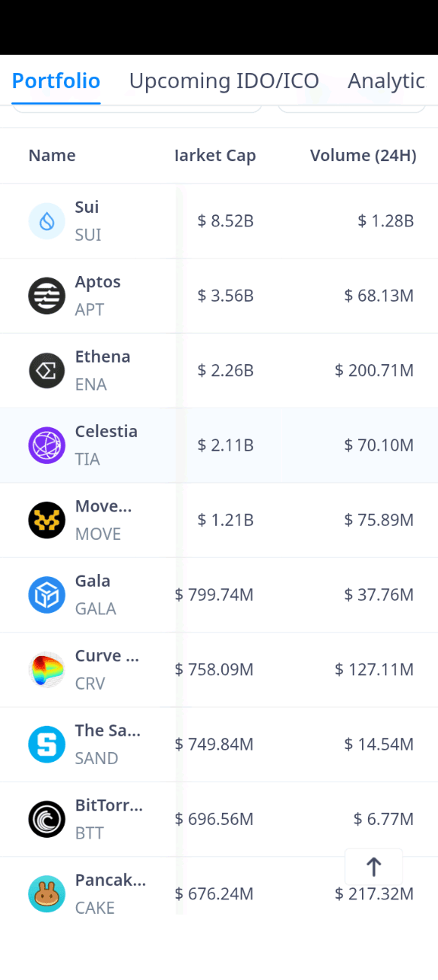Click the purple Celestia coin icon
This screenshot has height=980, width=438.
coord(47,446)
